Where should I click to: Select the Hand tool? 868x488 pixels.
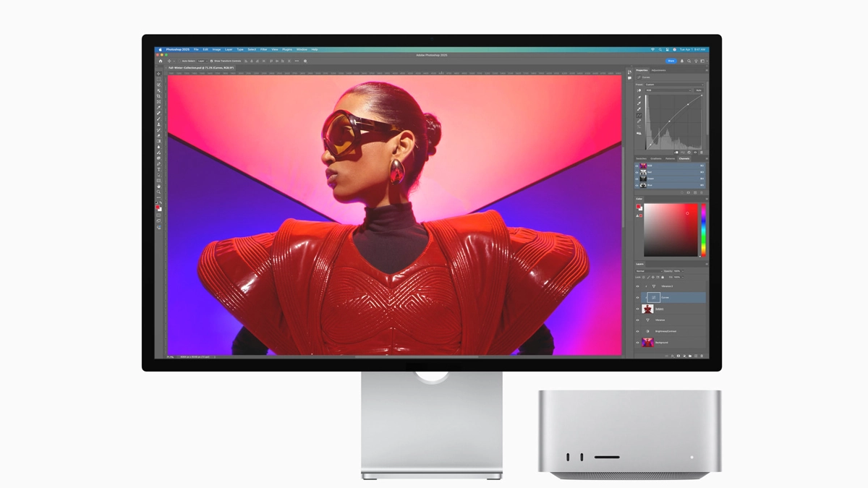tap(158, 186)
